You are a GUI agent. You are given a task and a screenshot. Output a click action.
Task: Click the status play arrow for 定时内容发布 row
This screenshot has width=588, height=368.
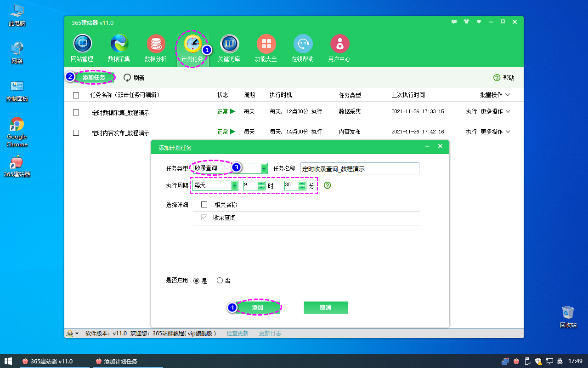233,132
